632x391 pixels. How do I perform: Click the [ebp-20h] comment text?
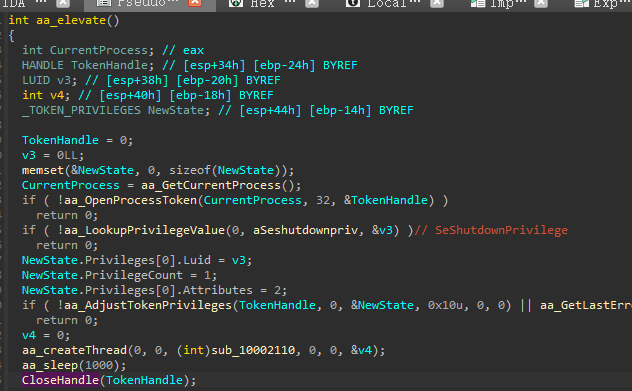click(x=207, y=80)
